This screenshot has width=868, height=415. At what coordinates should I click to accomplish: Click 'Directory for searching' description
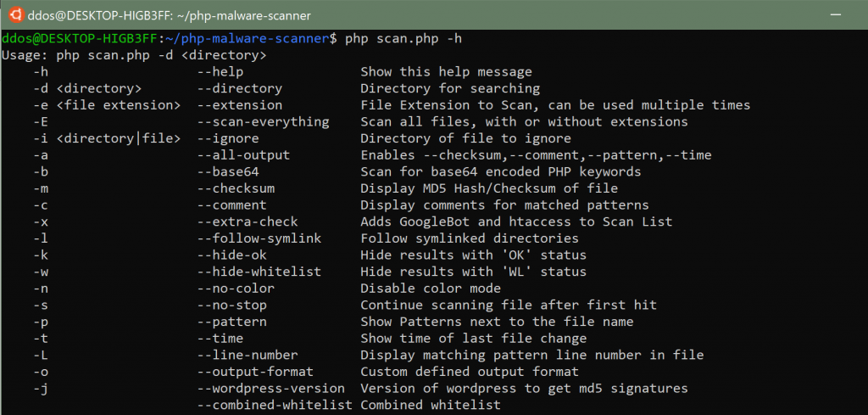(450, 88)
